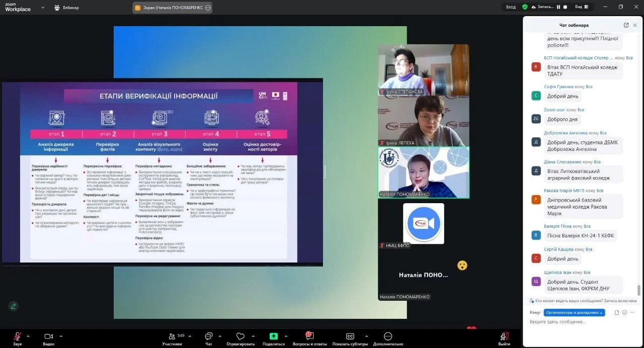
Task: Click the chat message input field
Action: pyautogui.click(x=579, y=322)
